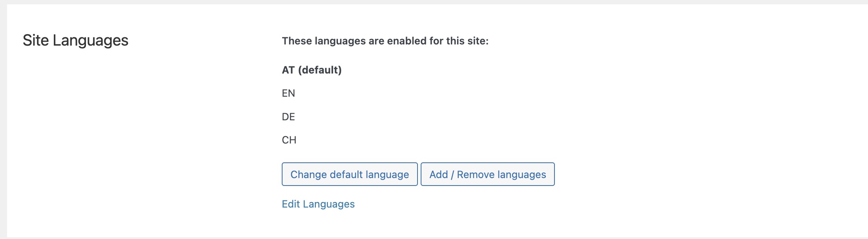The height and width of the screenshot is (239, 868).
Task: Pick English (EN) from enabled languages
Action: point(288,93)
